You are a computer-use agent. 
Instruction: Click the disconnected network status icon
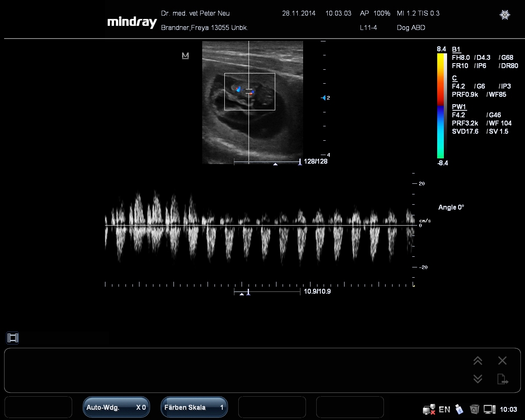[x=429, y=409]
